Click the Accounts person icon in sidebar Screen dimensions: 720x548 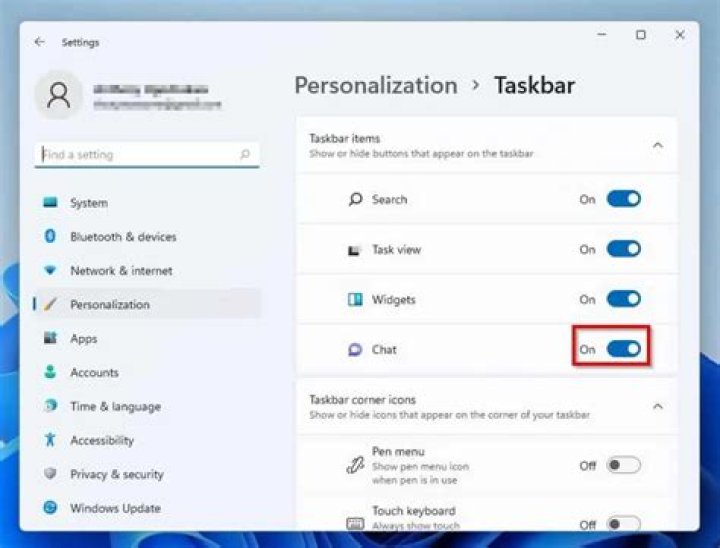50,372
